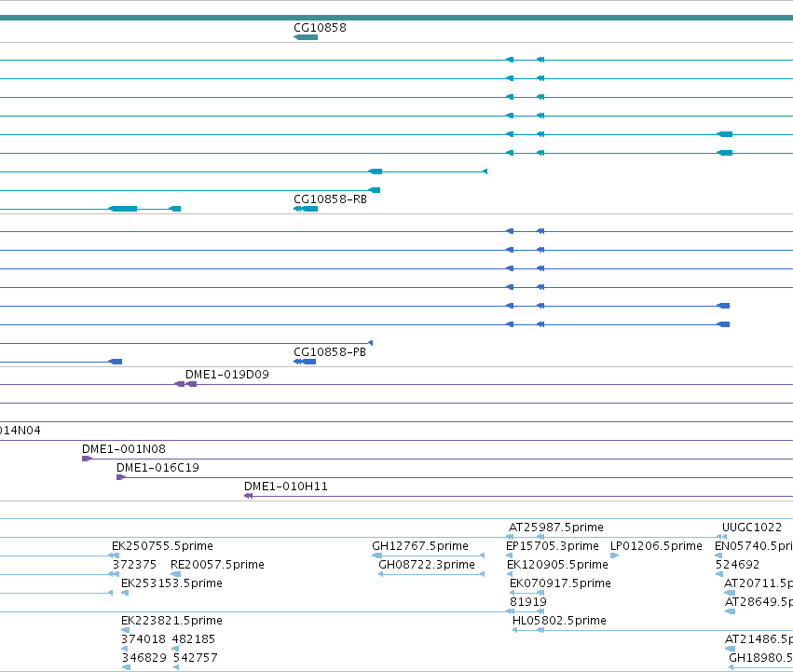The image size is (793, 672).
Task: Open the GH18980 EST label
Action: pyautogui.click(x=760, y=658)
